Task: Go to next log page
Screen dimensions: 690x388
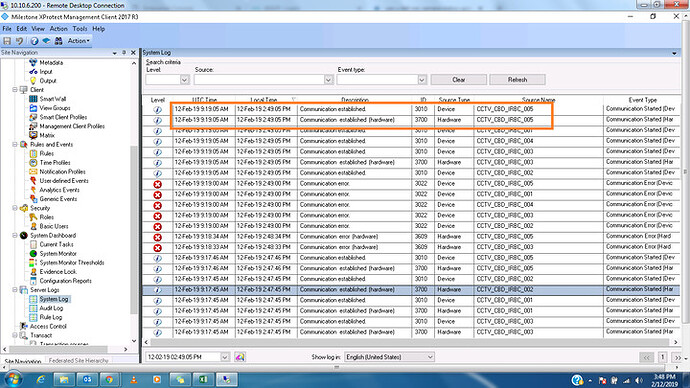Action: (678, 357)
